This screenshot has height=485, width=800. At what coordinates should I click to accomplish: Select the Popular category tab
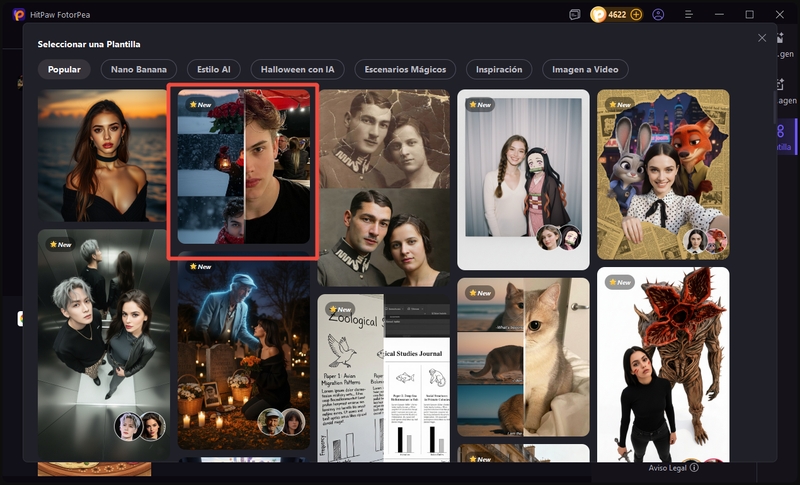tap(64, 70)
